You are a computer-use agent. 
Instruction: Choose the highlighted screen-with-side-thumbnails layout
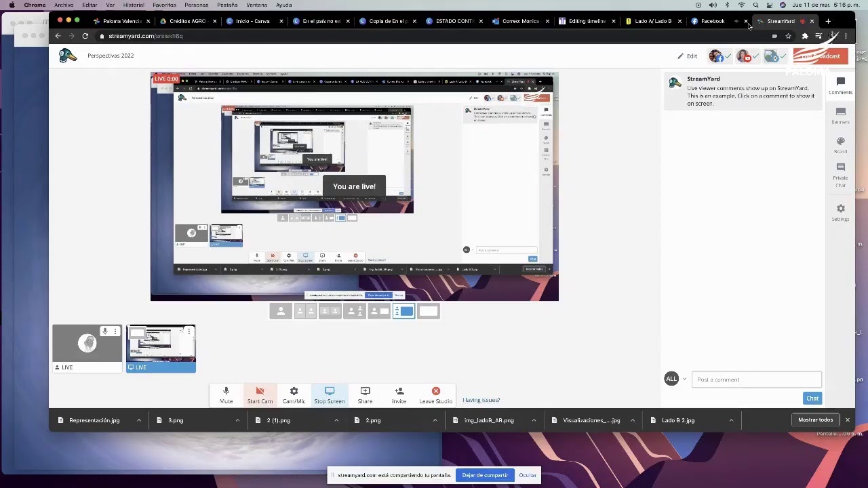(403, 311)
